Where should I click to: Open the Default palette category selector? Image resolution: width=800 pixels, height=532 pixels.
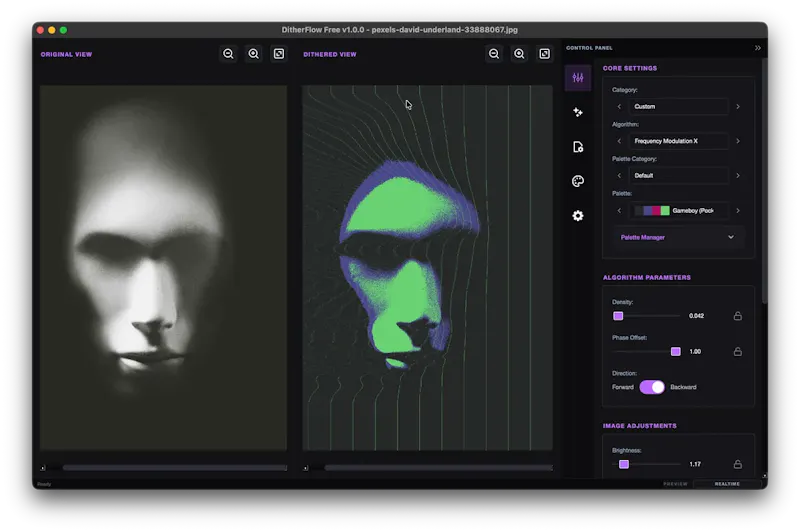(x=679, y=175)
